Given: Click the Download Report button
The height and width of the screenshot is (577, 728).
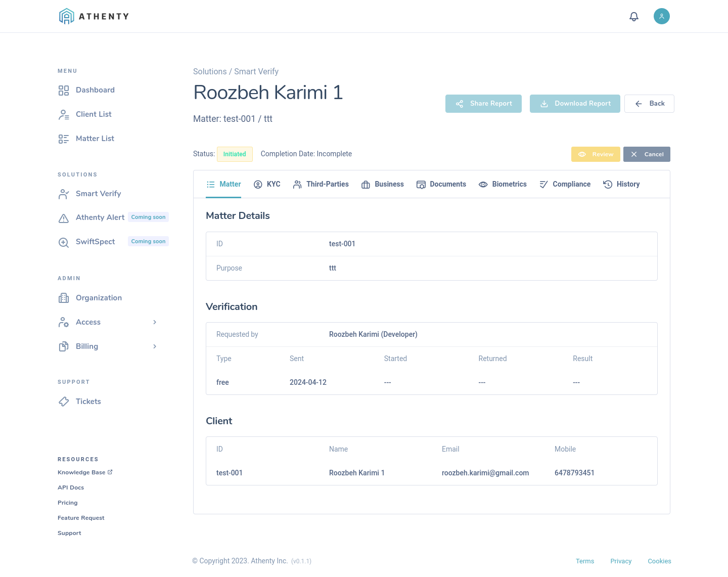Looking at the screenshot, I should 575,104.
